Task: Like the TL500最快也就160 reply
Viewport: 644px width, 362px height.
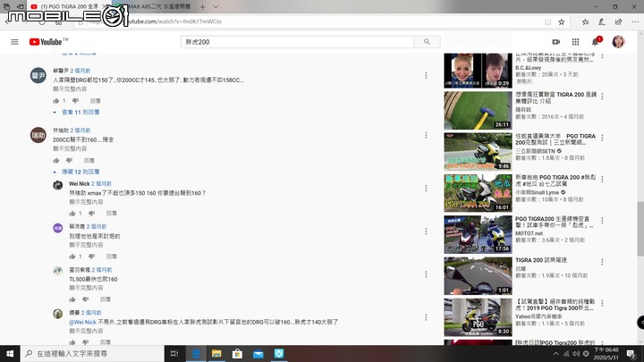Action: 72,299
